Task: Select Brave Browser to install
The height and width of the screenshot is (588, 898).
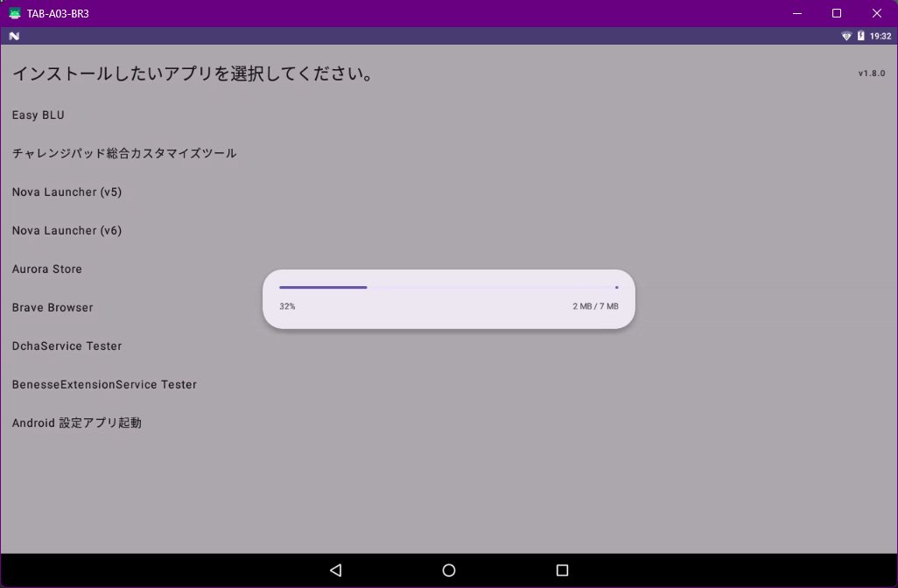Action: click(x=53, y=307)
